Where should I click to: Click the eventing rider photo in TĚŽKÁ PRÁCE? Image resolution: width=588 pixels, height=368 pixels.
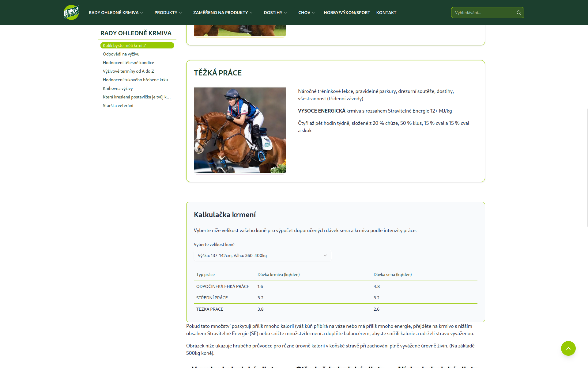[240, 130]
